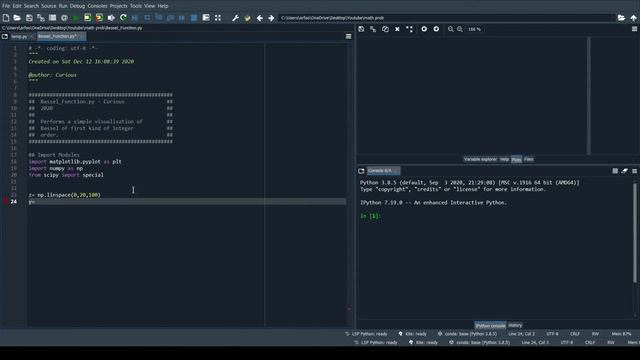Maximize the current pane icon
640x360 pixels.
pos(206,18)
